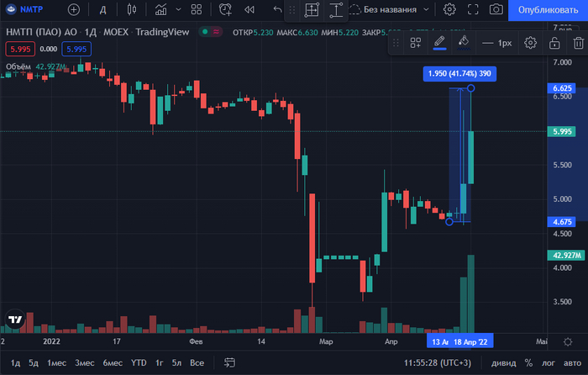
Task: Open drawing settings gear in floating toolbar
Action: (530, 43)
